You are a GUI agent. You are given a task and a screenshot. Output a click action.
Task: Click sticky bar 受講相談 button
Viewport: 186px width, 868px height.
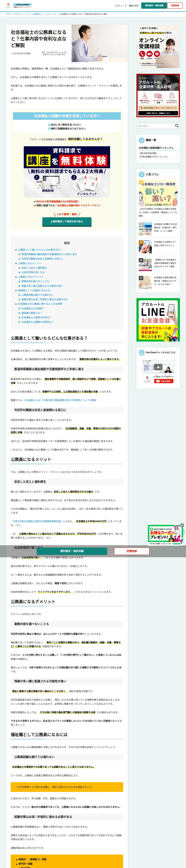pyautogui.click(x=132, y=551)
